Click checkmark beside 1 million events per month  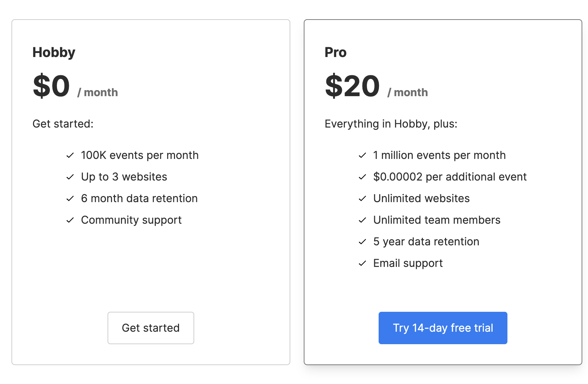[x=362, y=155]
